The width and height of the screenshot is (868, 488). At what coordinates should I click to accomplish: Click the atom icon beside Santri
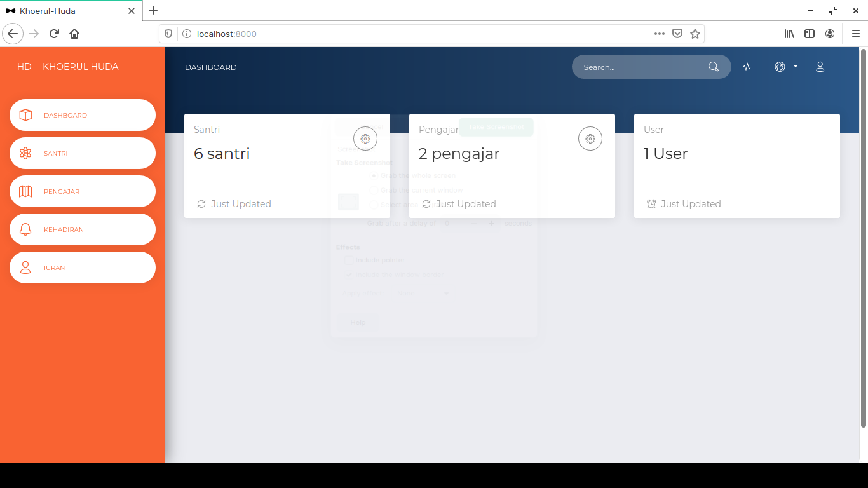tap(25, 153)
